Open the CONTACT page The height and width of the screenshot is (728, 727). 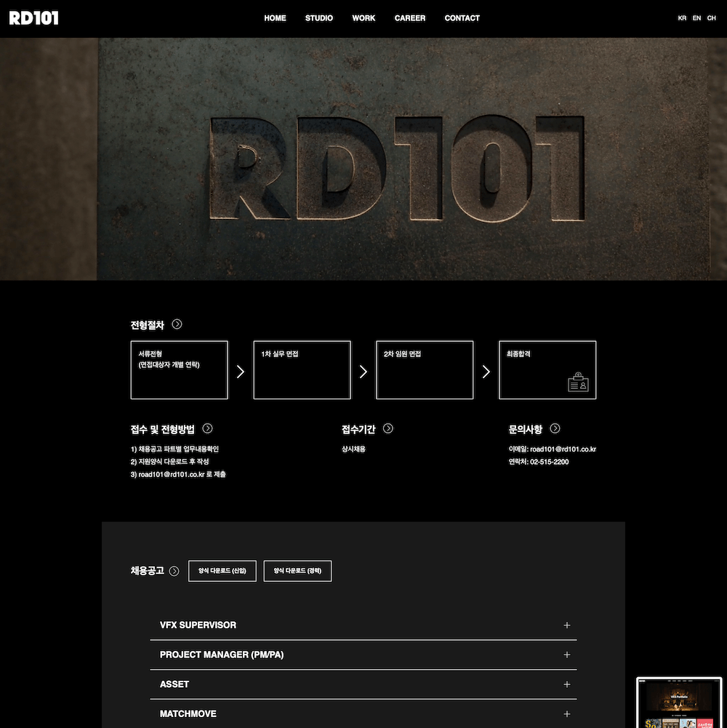[462, 18]
